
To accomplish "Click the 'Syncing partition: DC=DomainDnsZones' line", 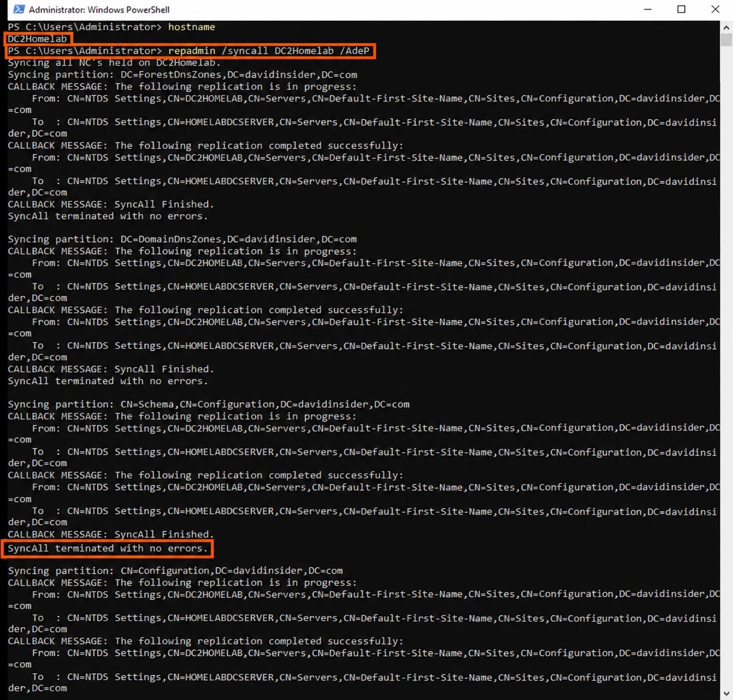I will tap(182, 239).
